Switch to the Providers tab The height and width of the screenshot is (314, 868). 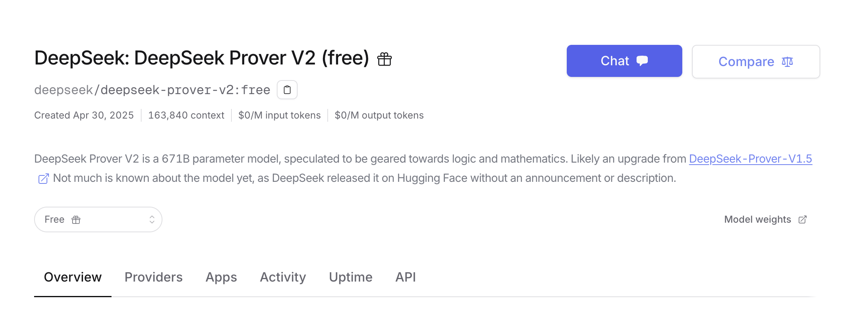coord(154,277)
